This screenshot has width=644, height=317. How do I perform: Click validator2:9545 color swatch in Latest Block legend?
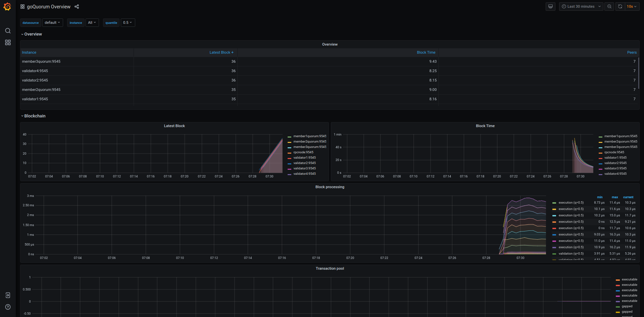(x=289, y=163)
